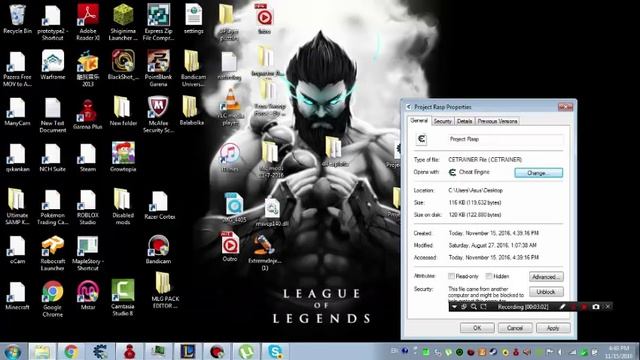
Task: Launch Garena Plus desktop icon
Action: click(x=88, y=114)
